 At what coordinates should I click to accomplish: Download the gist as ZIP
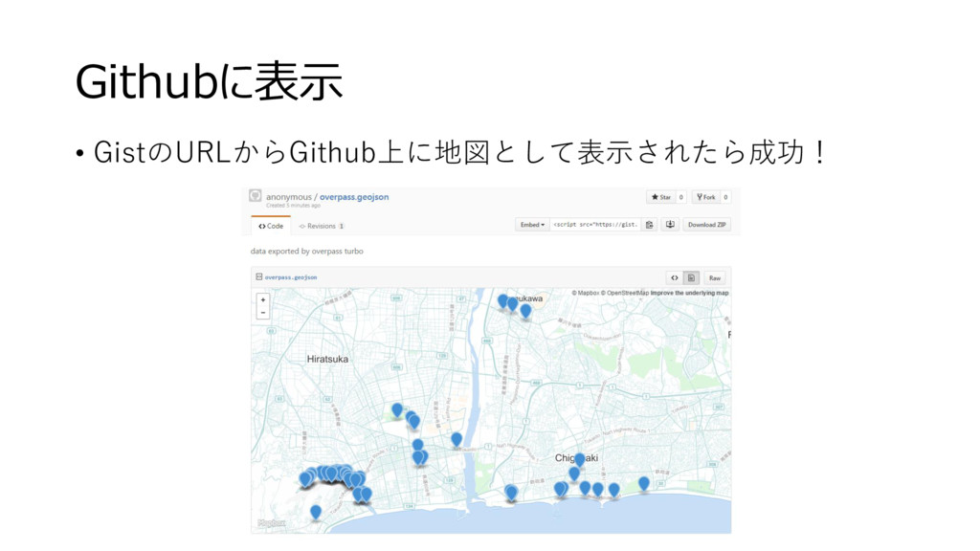(707, 225)
